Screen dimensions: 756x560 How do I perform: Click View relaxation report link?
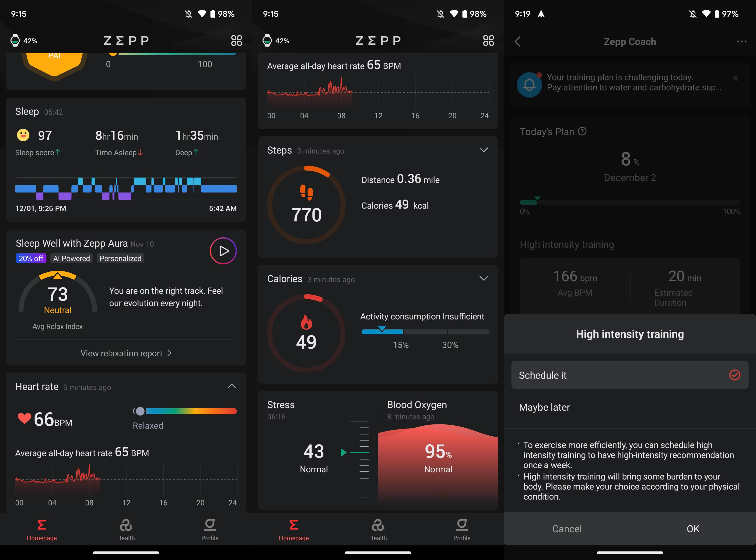coord(126,353)
